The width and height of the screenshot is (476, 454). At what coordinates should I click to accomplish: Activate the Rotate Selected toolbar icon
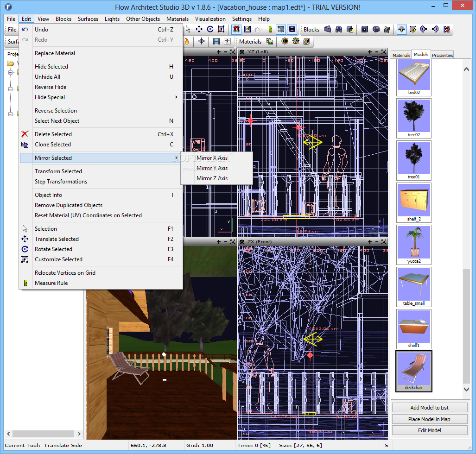tap(210, 29)
